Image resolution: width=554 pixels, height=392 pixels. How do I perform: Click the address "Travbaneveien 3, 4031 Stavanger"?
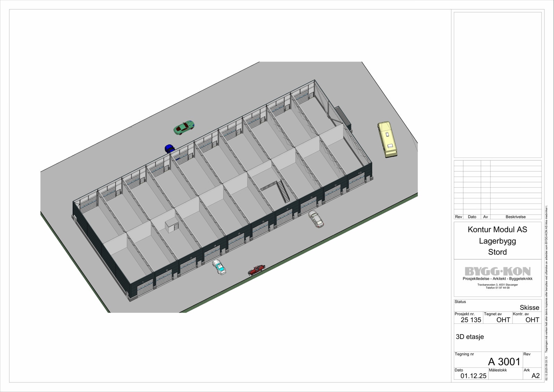pos(498,285)
